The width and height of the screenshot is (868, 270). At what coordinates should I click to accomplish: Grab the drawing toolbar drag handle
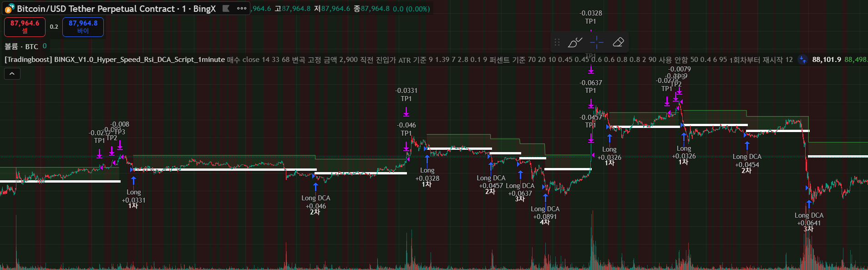coord(557,42)
